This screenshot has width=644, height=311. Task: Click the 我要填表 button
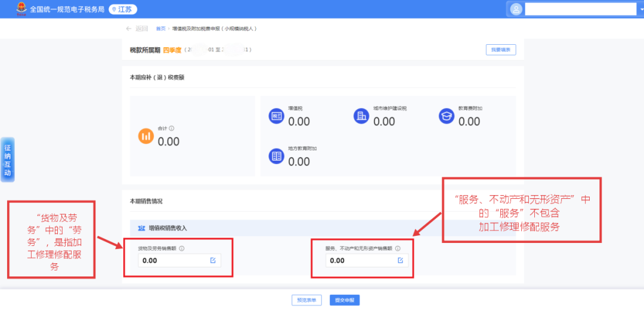(x=501, y=50)
